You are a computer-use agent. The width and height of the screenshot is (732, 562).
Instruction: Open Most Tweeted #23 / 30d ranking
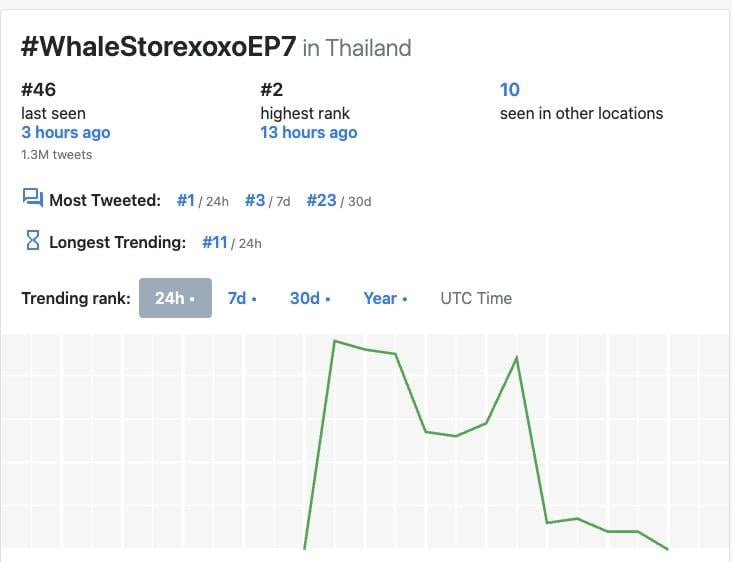[x=339, y=201]
